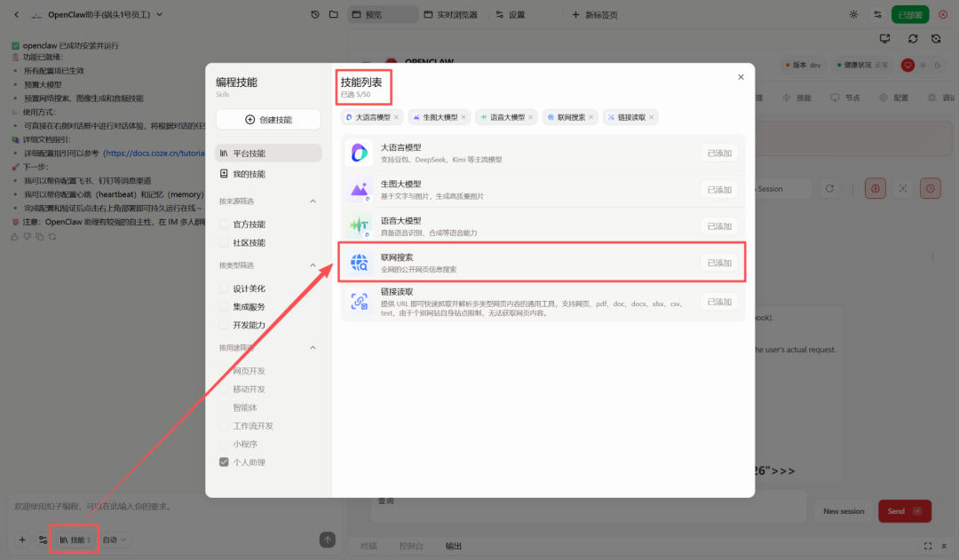Select 我的技能 in the skills sidebar

268,174
